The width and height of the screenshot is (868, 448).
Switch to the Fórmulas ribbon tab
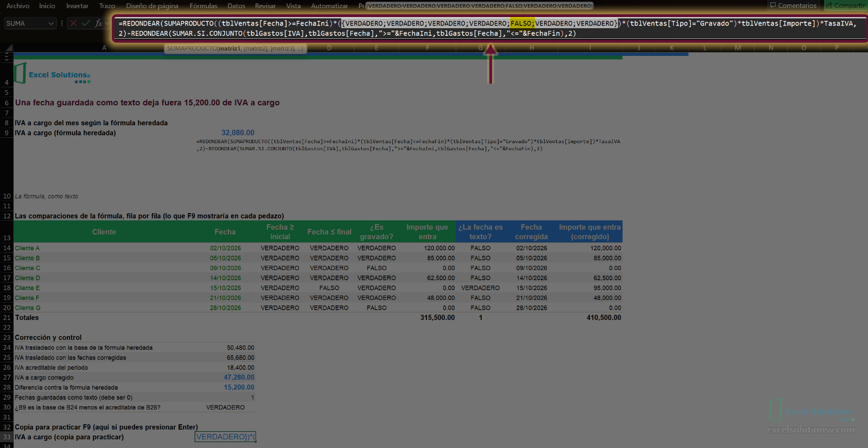(203, 6)
